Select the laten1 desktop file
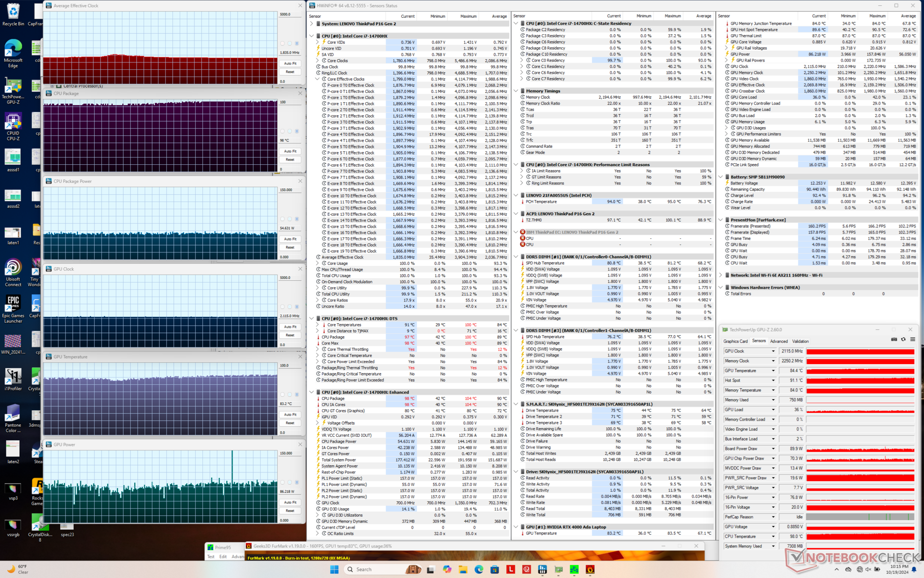Screen dimensions: 924x578 [13, 235]
